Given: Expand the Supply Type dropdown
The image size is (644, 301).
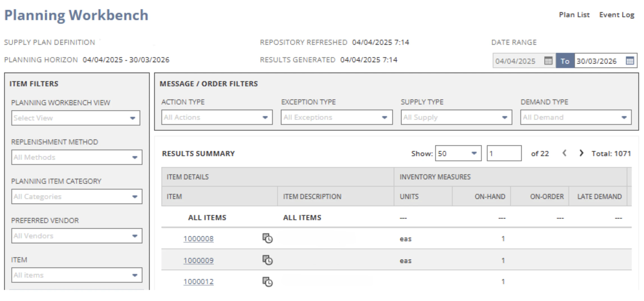Looking at the screenshot, I should point(456,117).
